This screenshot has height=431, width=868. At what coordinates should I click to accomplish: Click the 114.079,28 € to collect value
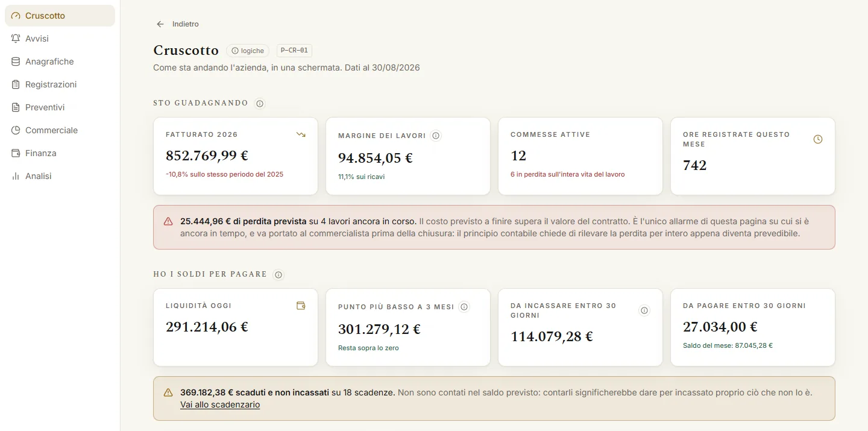pyautogui.click(x=552, y=336)
